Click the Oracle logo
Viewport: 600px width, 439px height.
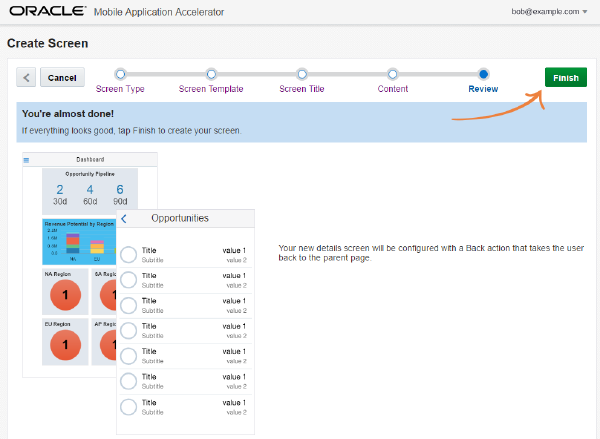pos(47,11)
